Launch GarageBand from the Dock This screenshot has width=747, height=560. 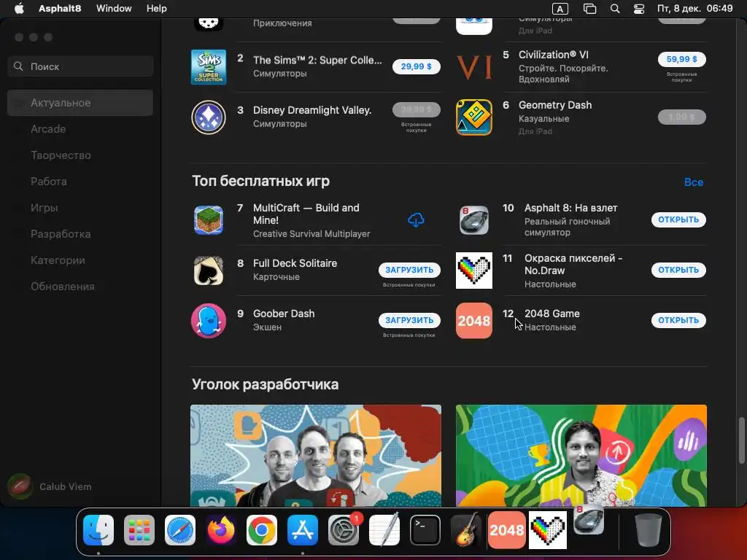pos(466,530)
